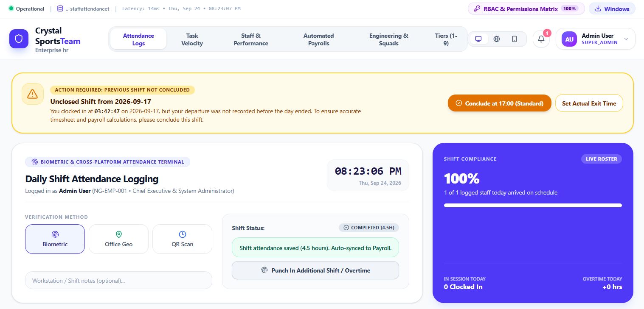Click the LIVE ROSTER badge
Image resolution: width=644 pixels, height=309 pixels.
[x=601, y=159]
